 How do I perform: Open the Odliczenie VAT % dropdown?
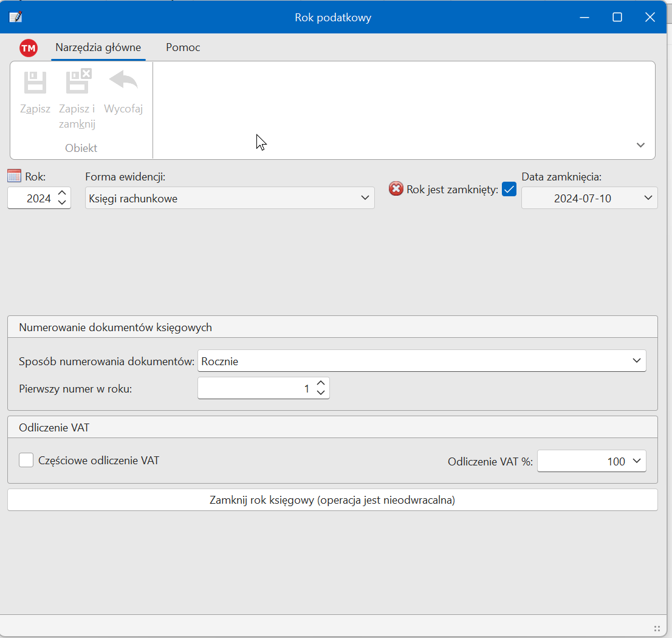click(x=636, y=461)
